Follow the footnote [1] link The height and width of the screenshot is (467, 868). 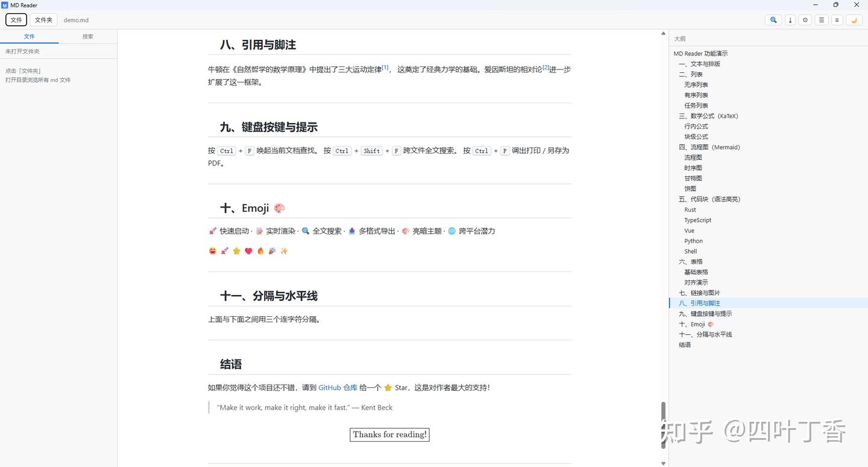(385, 68)
